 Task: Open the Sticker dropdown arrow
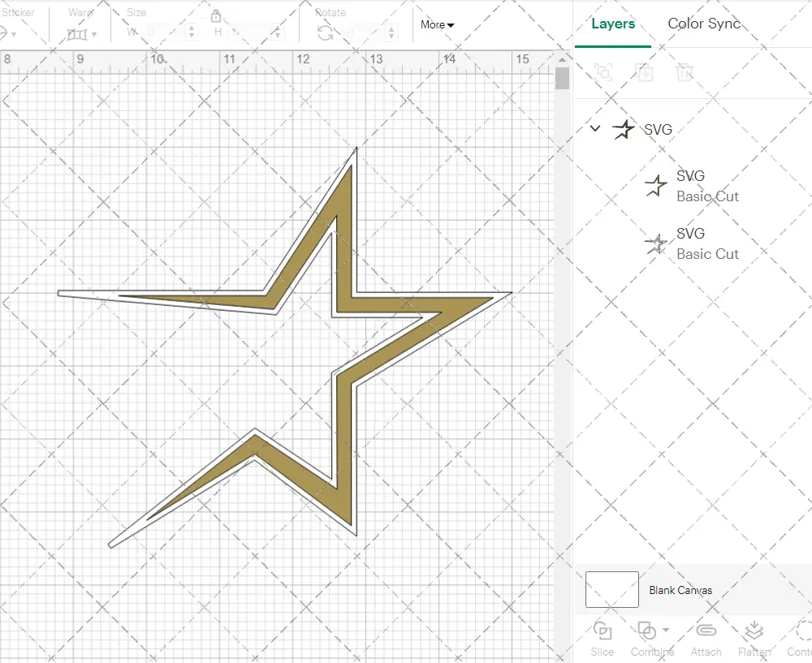coord(14,35)
